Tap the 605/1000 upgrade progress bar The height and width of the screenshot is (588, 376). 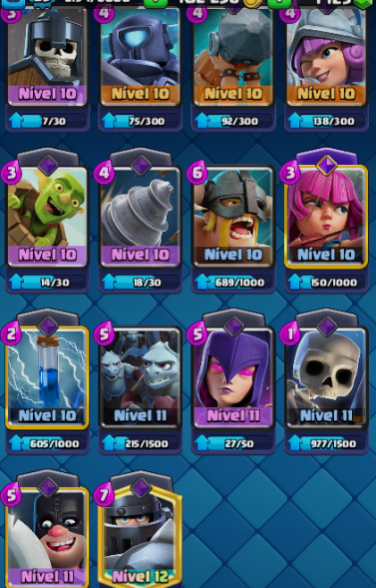click(x=47, y=443)
